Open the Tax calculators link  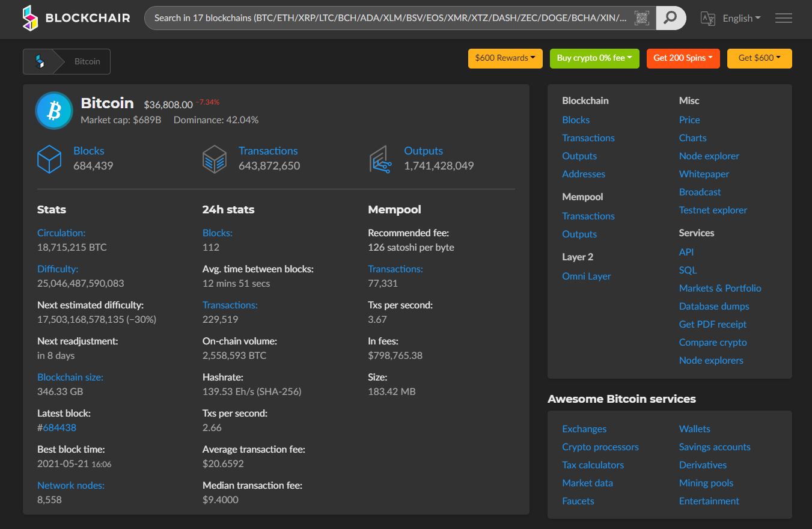(593, 465)
